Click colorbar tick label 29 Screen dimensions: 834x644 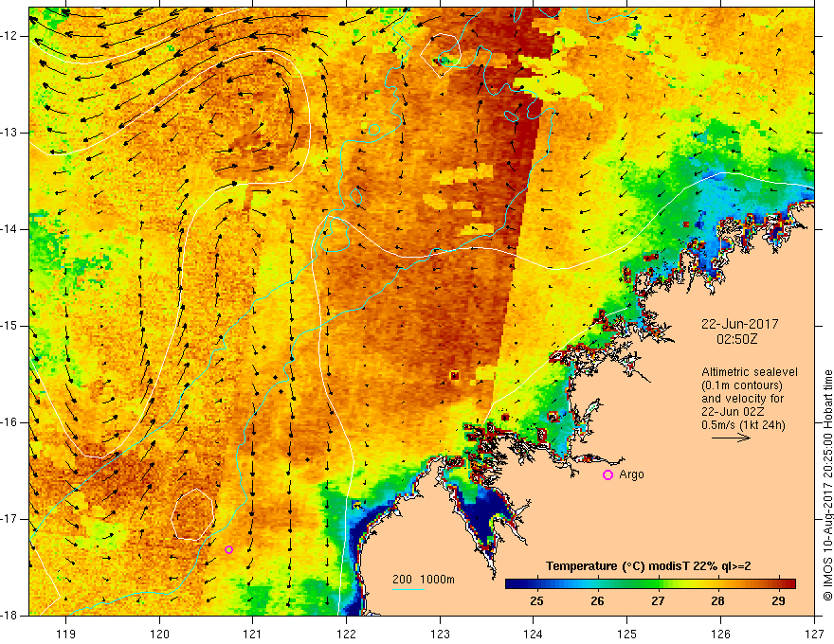click(778, 601)
